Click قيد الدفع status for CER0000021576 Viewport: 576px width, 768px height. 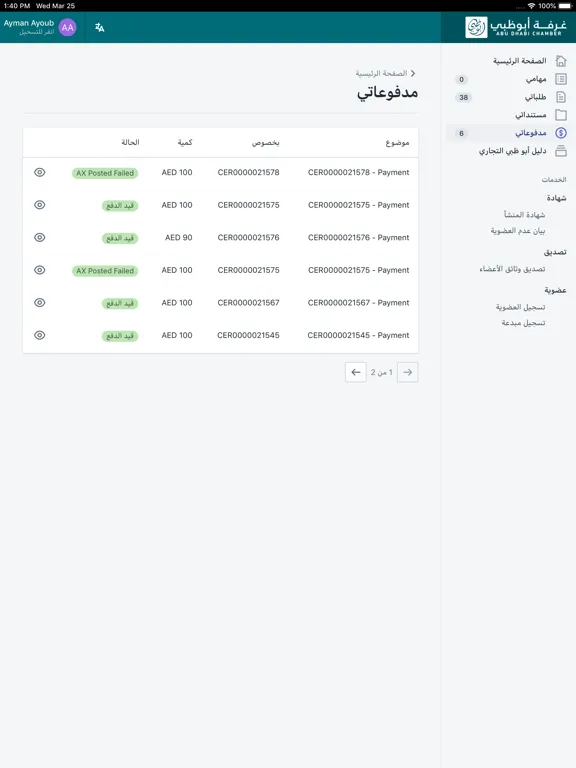coord(120,238)
